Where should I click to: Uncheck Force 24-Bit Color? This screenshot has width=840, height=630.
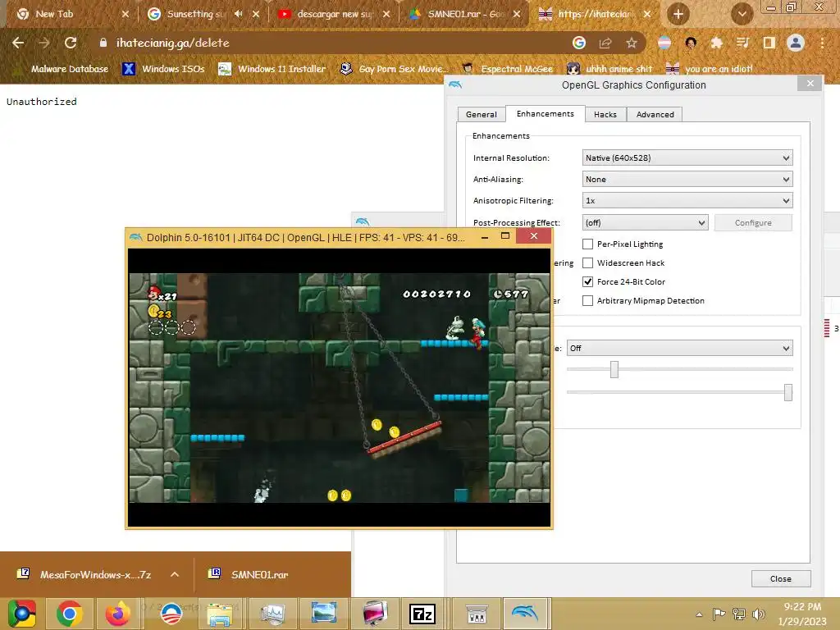click(x=587, y=282)
